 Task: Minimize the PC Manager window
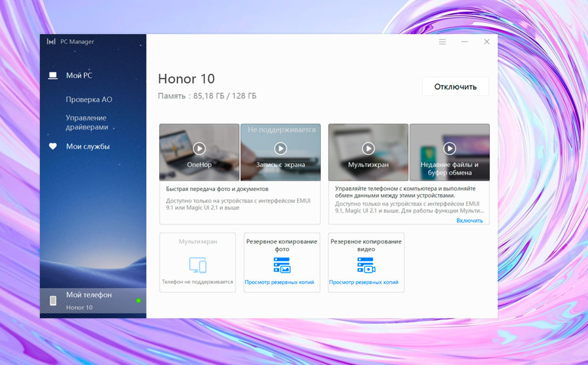click(x=465, y=42)
